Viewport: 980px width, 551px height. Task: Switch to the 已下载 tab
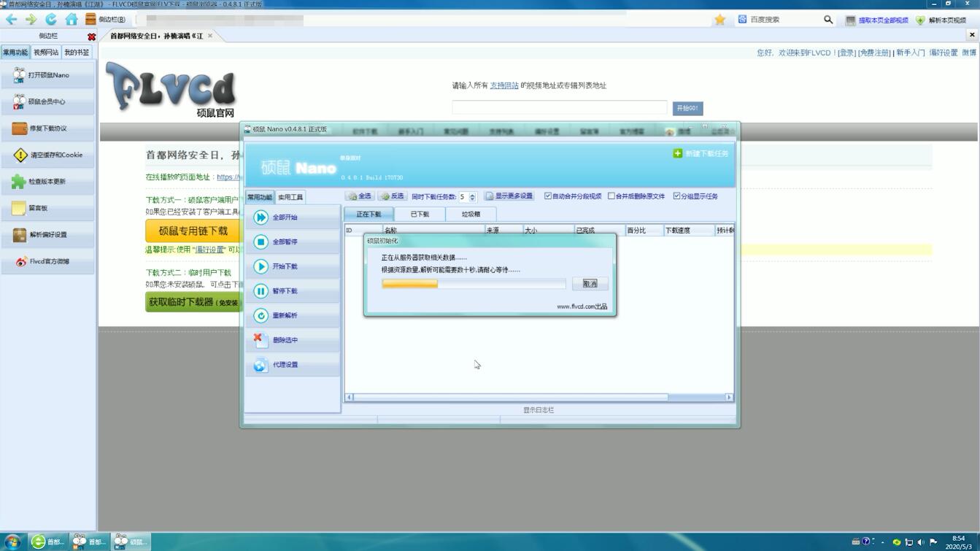click(420, 215)
